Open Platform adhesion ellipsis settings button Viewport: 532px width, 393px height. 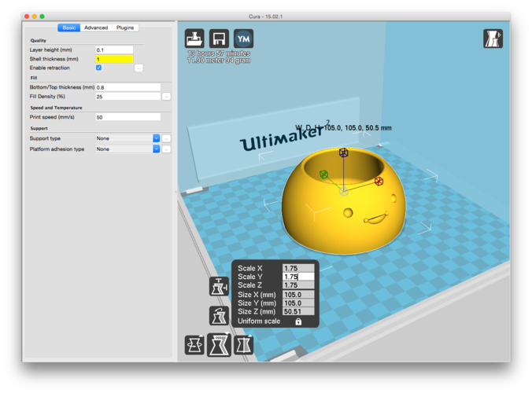[166, 149]
